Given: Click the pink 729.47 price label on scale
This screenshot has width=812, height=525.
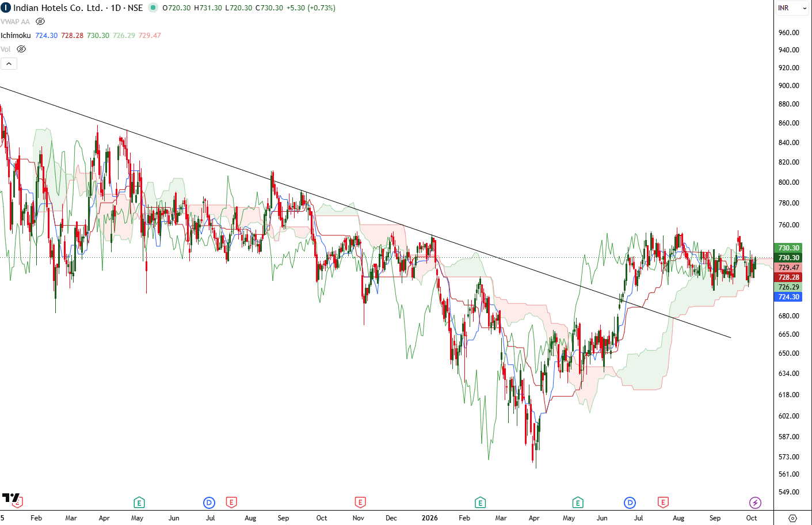Looking at the screenshot, I should pos(788,268).
